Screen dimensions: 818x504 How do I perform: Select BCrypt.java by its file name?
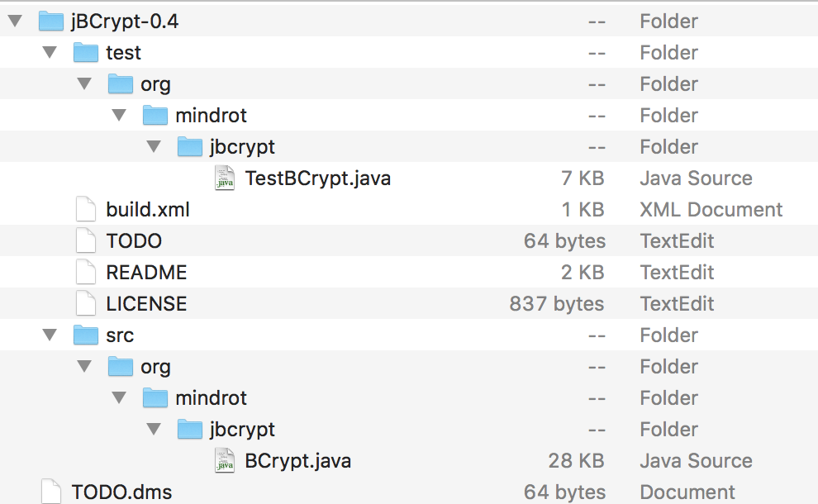click(297, 461)
